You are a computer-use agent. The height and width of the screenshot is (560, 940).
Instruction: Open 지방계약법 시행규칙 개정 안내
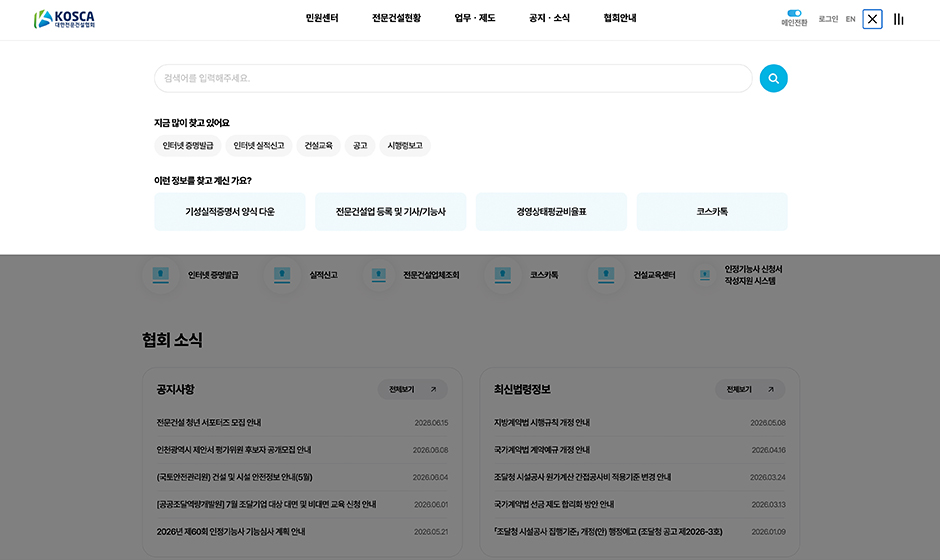[x=542, y=423]
